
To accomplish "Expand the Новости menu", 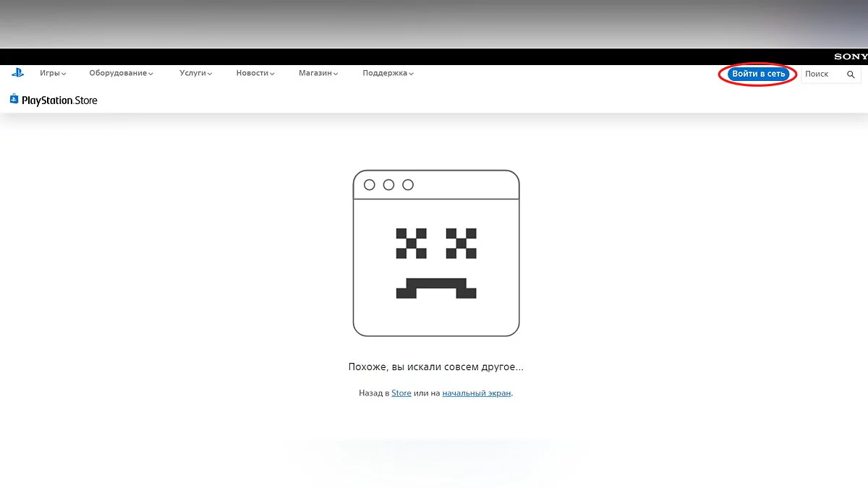I will [255, 73].
